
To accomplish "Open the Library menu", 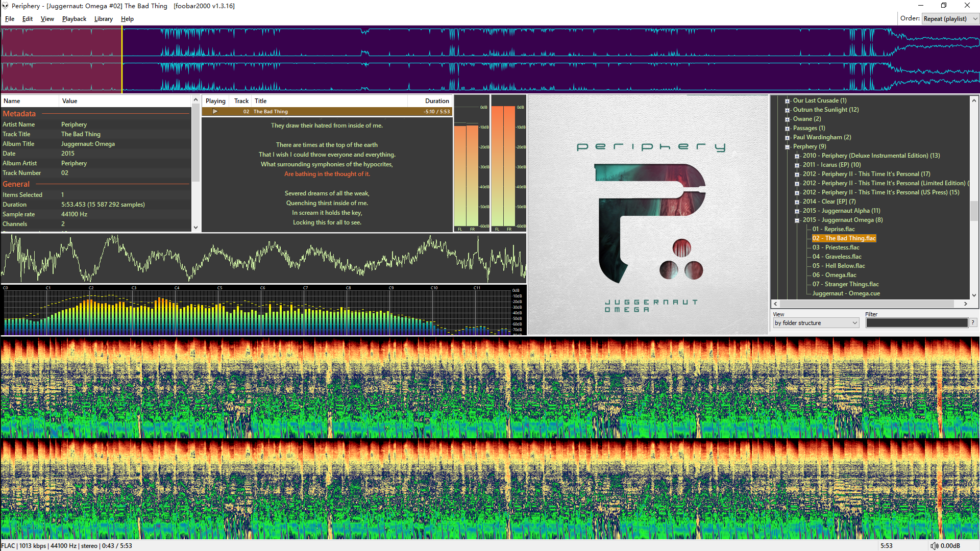I will point(103,19).
